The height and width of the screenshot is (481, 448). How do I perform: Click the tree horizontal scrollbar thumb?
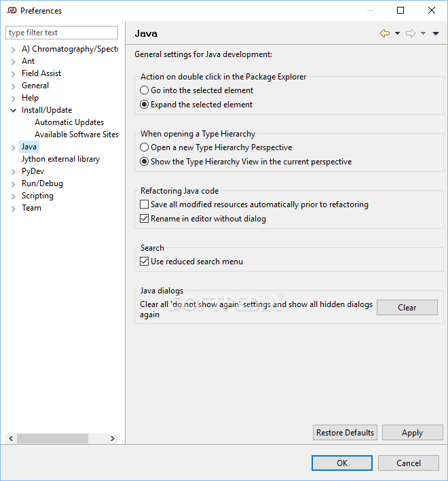52,438
